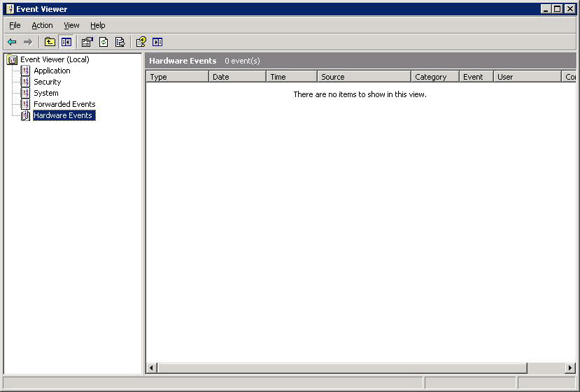Image resolution: width=580 pixels, height=392 pixels.
Task: Click the Event Viewer title bar icon
Action: pyautogui.click(x=10, y=9)
